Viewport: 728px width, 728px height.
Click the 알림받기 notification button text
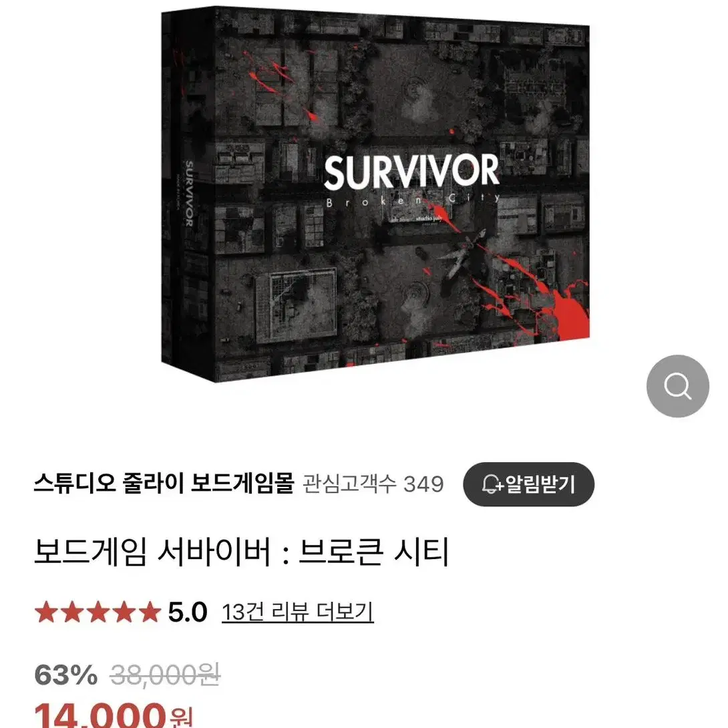pyautogui.click(x=540, y=484)
